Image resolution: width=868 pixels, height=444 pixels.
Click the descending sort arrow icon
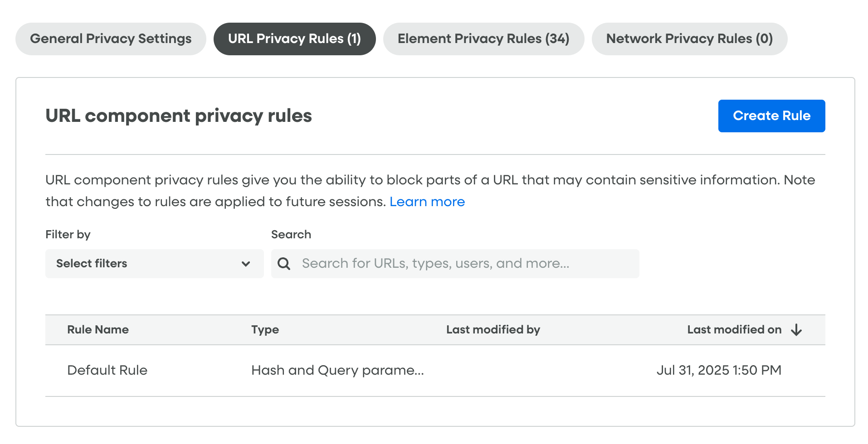point(796,330)
